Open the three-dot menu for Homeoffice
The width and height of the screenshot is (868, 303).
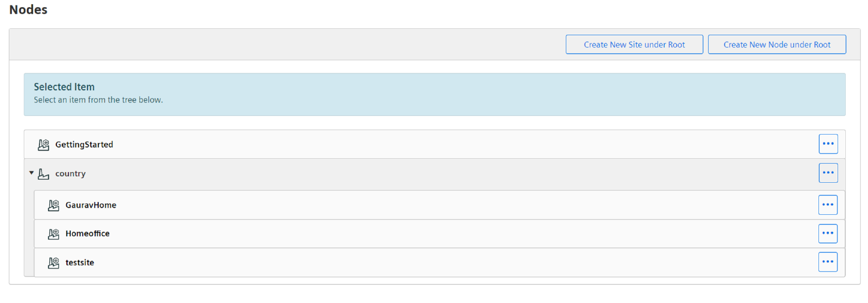click(x=827, y=233)
